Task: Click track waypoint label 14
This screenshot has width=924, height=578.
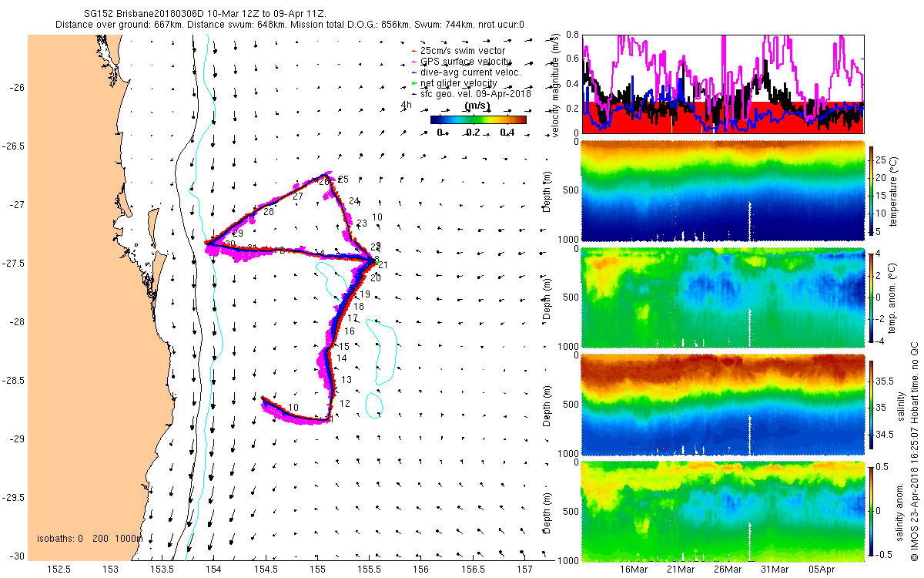Action: point(342,358)
